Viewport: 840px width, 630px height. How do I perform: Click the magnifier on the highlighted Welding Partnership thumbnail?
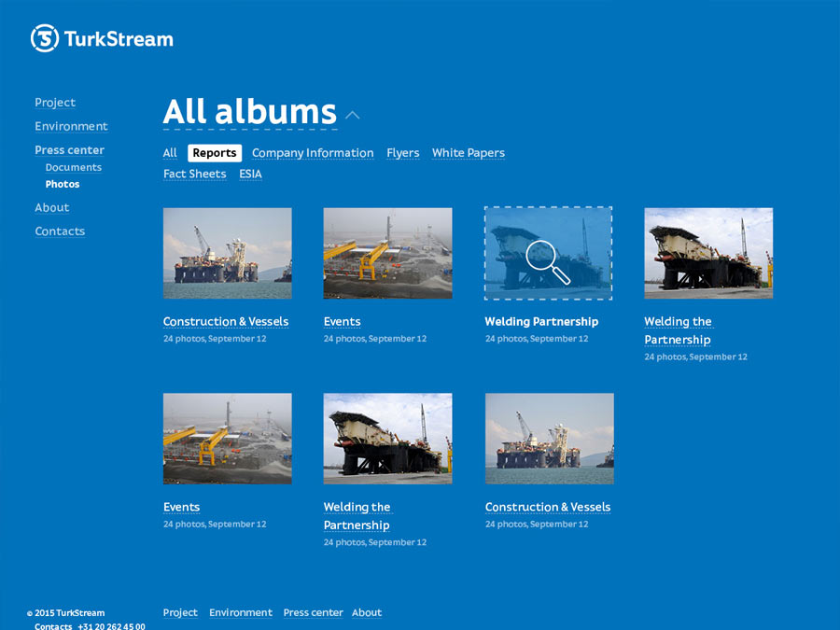click(547, 260)
